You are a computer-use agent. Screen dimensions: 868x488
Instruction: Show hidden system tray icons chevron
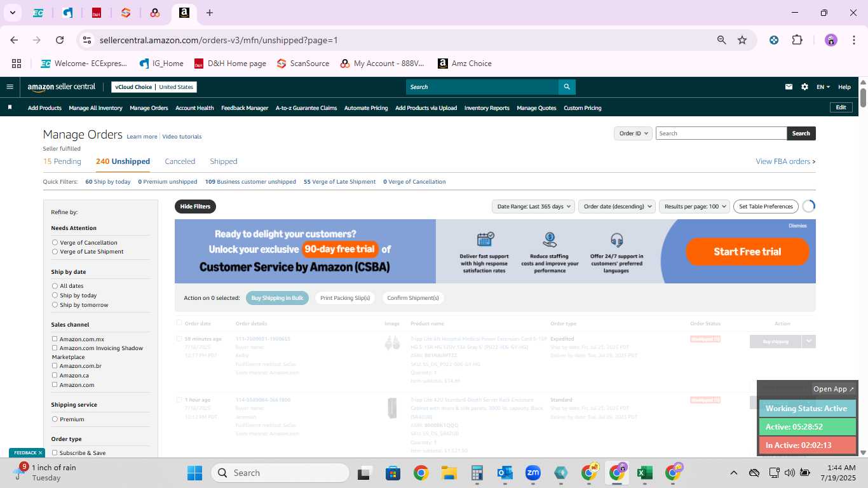[x=734, y=473]
